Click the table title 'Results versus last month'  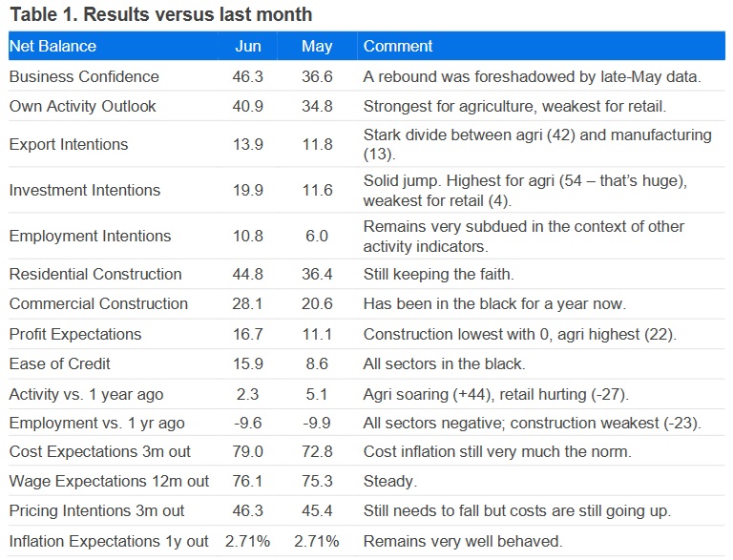coord(200,14)
